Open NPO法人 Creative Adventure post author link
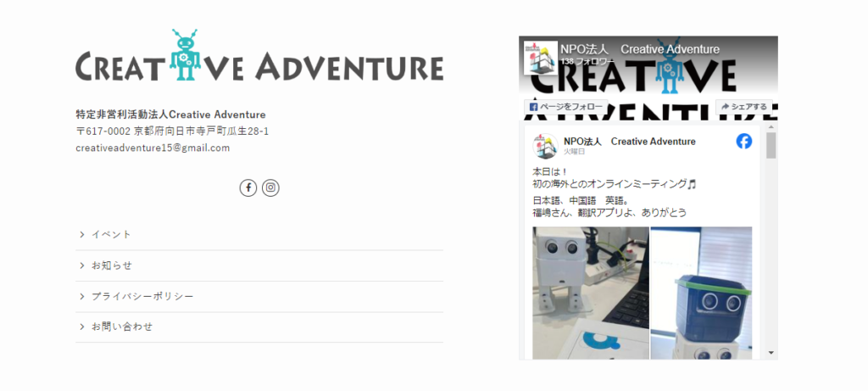Screen dimensions: 868x391 tap(630, 142)
